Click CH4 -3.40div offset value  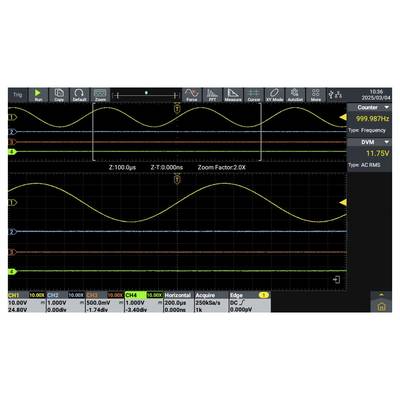click(136, 310)
